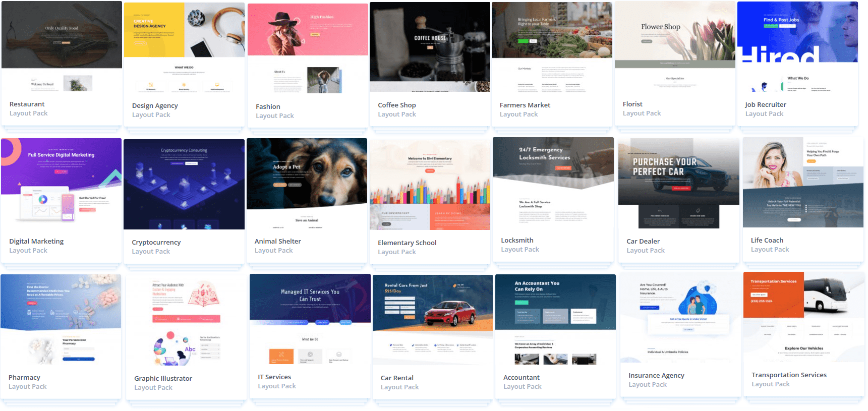The width and height of the screenshot is (868, 411).
Task: Click the Cryptocurrency title text
Action: tap(156, 243)
